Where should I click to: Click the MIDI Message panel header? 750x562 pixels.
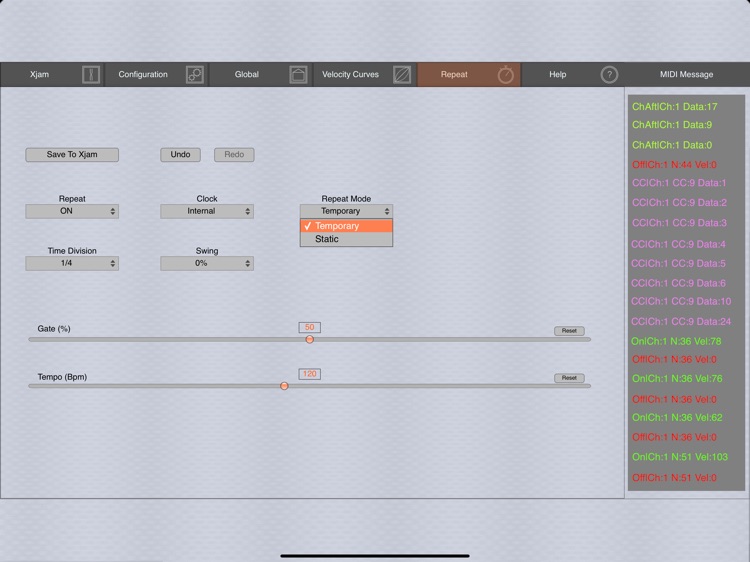click(x=686, y=75)
